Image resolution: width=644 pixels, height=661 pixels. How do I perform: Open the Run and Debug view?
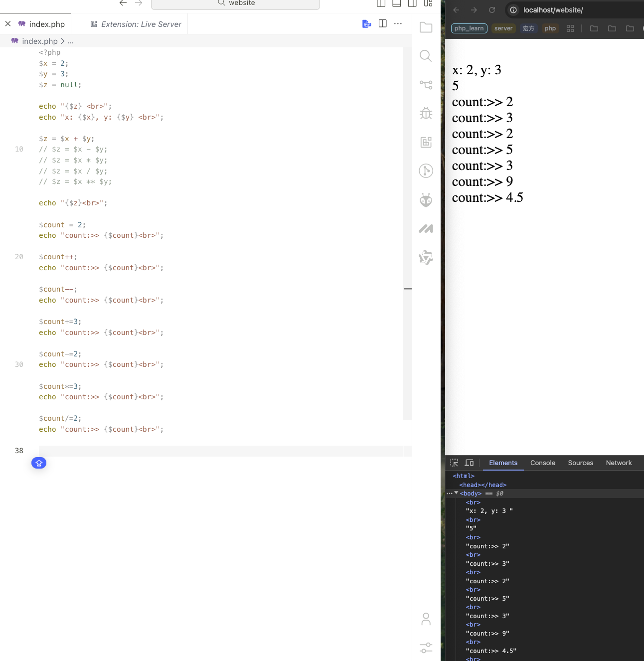(x=426, y=113)
